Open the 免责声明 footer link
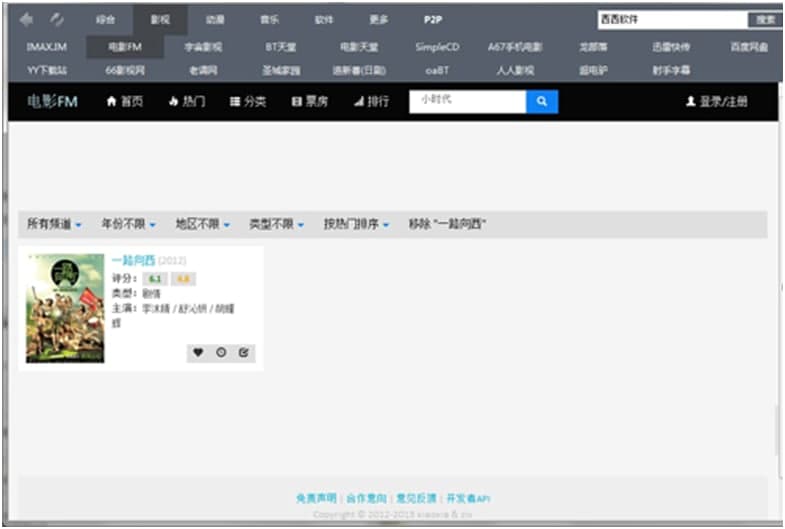The height and width of the screenshot is (529, 785). click(x=316, y=498)
